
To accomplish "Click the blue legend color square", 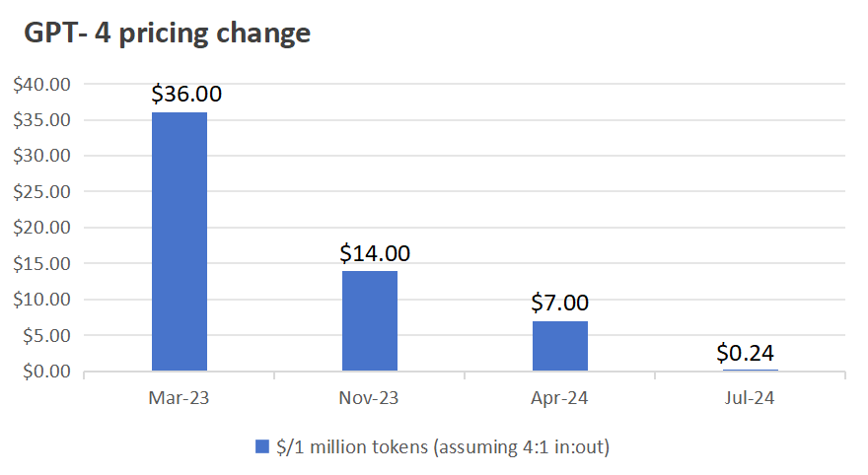I will (x=261, y=446).
